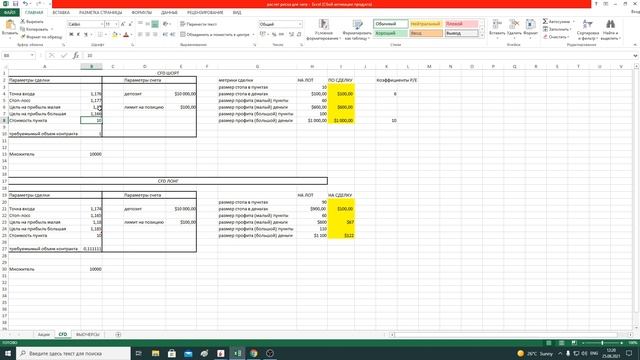Open the Акции sheet tab
This screenshot has width=640, height=360.
(44, 334)
